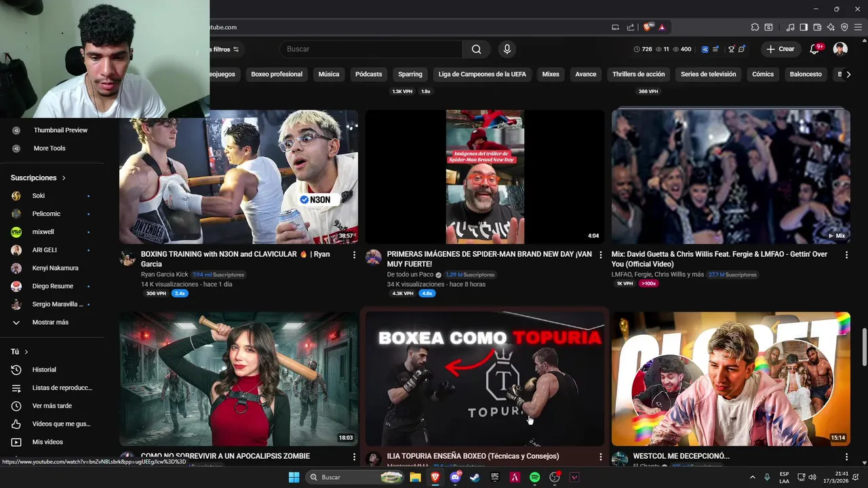Open the N3ON boxing training thumbnail
This screenshot has height=488, width=868.
tap(239, 178)
